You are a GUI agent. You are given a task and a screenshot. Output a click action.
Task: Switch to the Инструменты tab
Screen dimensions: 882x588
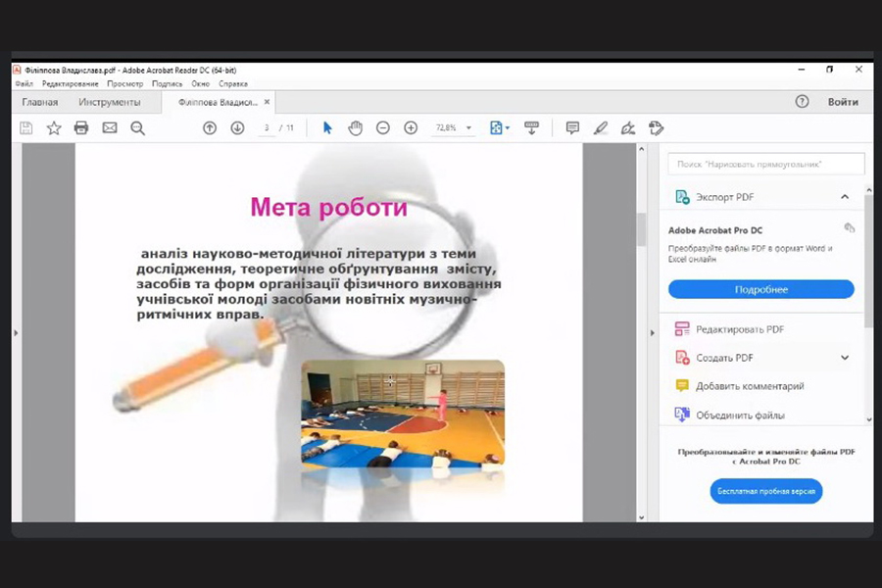tap(110, 102)
